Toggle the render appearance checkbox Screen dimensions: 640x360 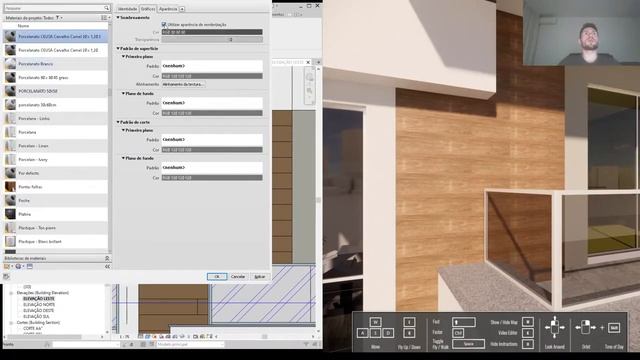[x=164, y=24]
